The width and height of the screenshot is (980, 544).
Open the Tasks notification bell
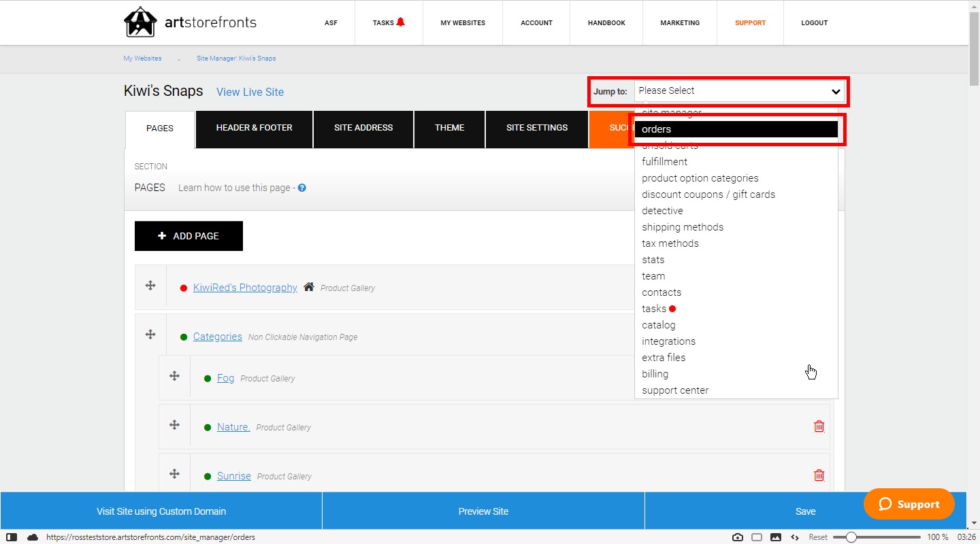[x=402, y=21]
